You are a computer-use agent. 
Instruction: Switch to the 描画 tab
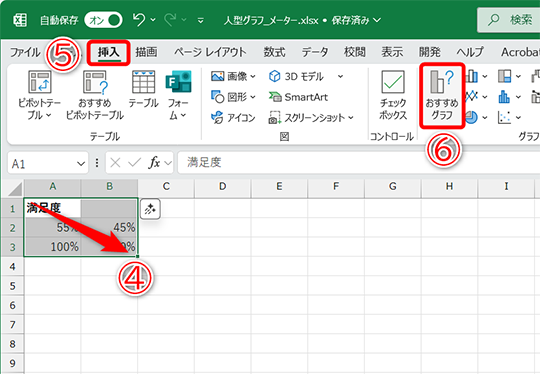(x=146, y=52)
